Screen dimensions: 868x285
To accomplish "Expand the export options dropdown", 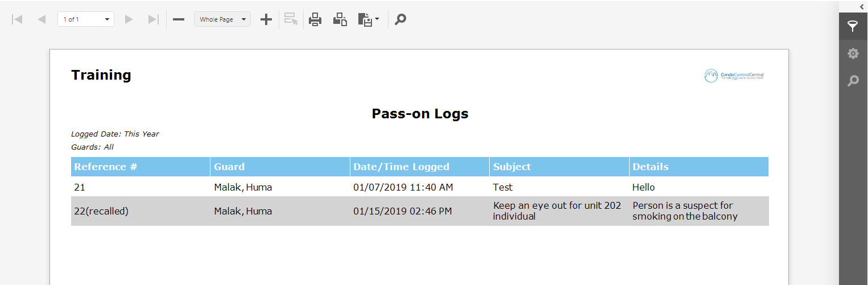I will pyautogui.click(x=369, y=19).
